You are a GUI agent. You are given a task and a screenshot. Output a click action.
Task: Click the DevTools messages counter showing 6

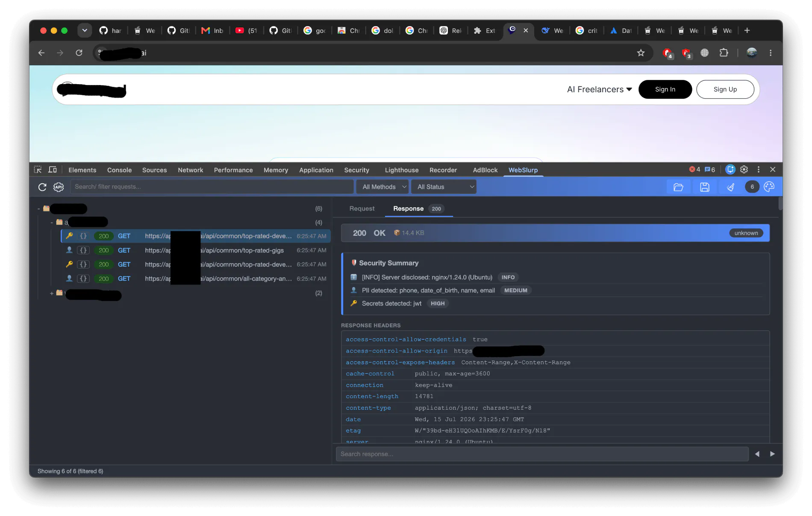pyautogui.click(x=710, y=170)
